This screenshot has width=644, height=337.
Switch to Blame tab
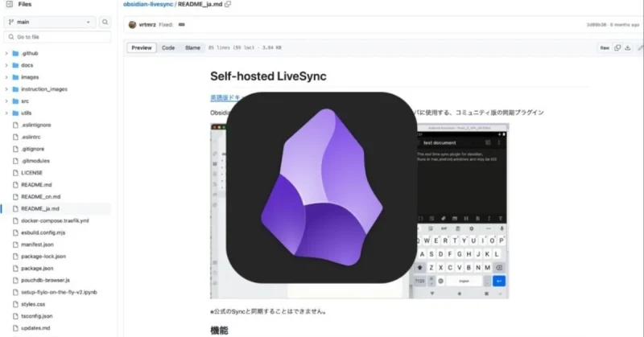coord(192,47)
